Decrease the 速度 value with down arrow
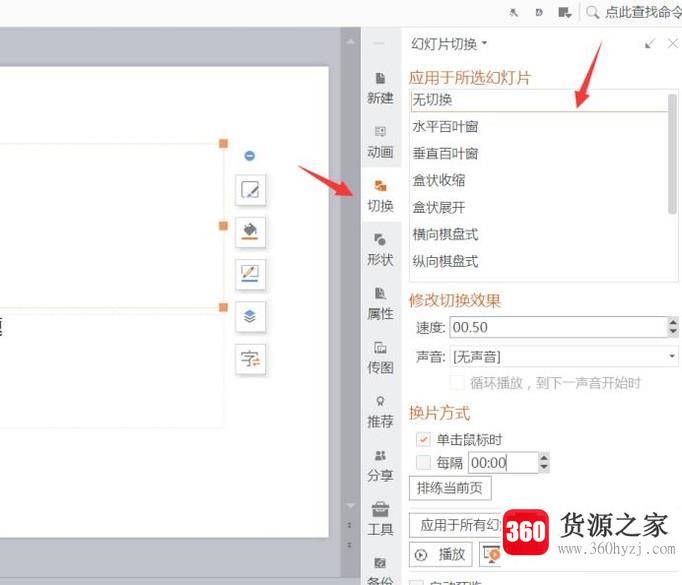This screenshot has width=682, height=585. pyautogui.click(x=673, y=331)
